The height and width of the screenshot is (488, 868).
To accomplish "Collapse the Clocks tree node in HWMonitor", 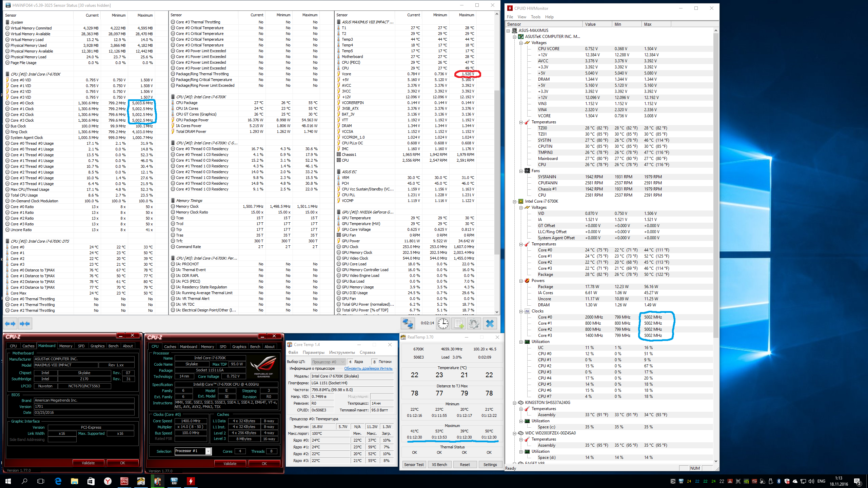I will point(521,311).
